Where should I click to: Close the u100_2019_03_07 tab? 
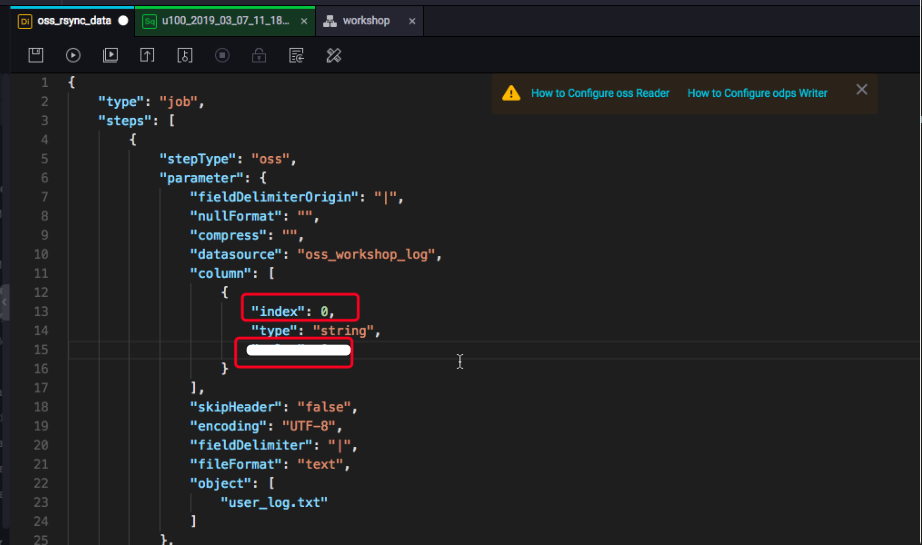coord(302,20)
